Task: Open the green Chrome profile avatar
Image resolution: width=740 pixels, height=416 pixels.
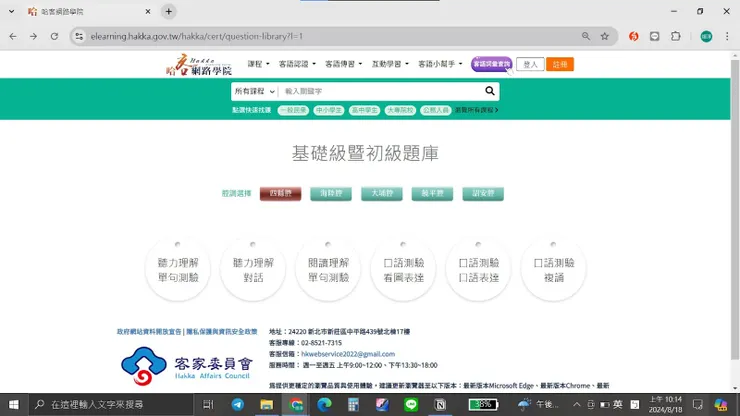Action: tap(706, 36)
